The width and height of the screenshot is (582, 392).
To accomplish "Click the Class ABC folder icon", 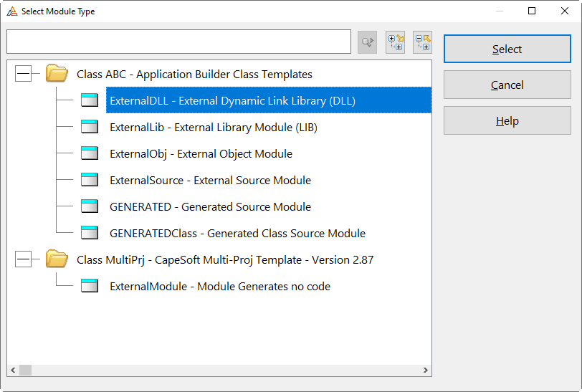I will 57,74.
